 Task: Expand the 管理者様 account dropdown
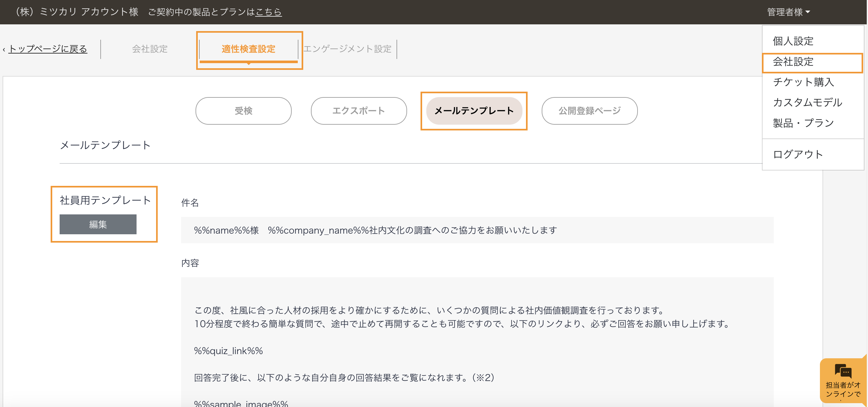point(788,12)
